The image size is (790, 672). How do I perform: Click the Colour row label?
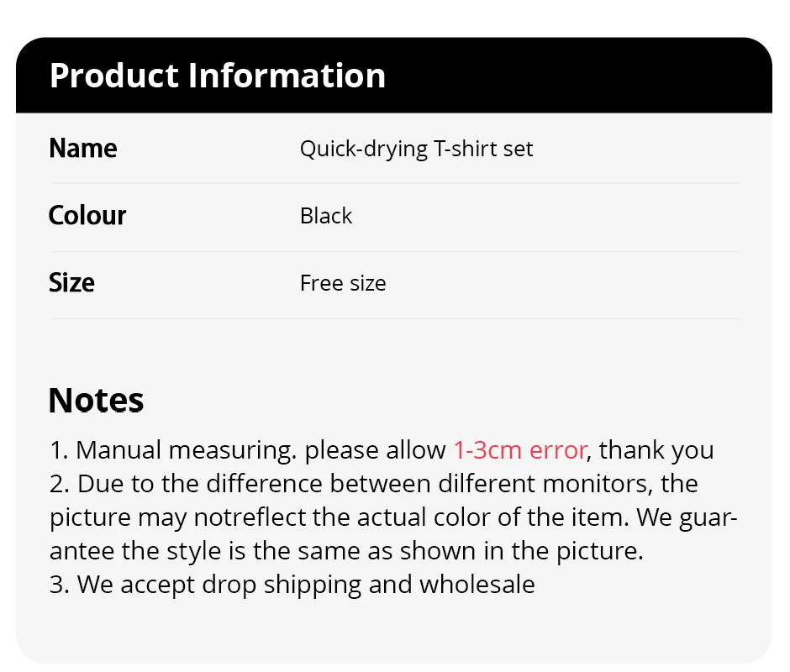[87, 216]
